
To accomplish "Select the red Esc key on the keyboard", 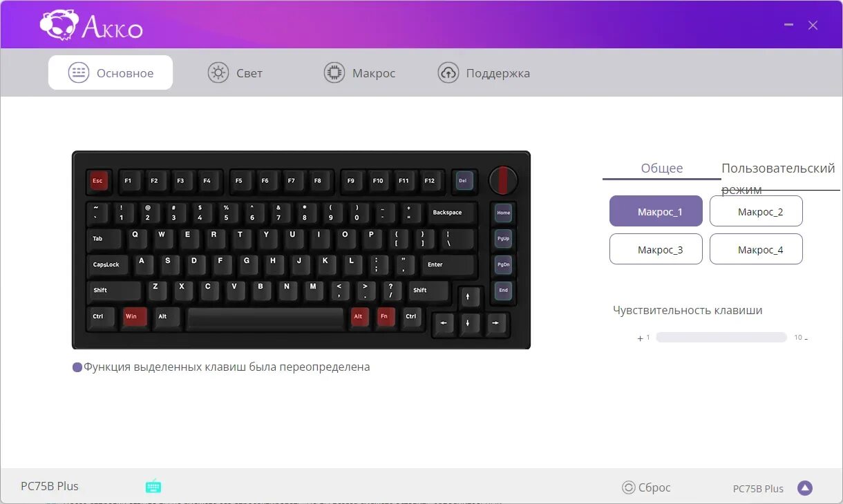I will pyautogui.click(x=98, y=181).
